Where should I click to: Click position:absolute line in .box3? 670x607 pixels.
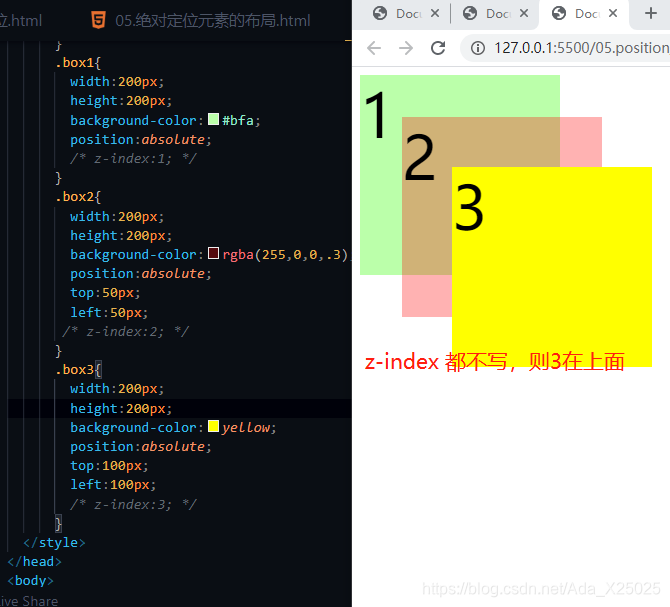coord(141,447)
